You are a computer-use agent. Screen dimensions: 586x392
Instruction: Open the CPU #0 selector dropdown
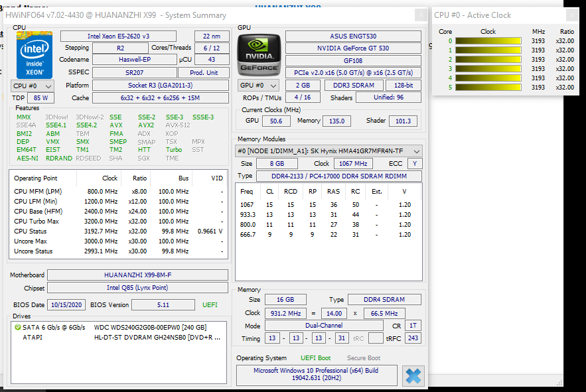[33, 86]
